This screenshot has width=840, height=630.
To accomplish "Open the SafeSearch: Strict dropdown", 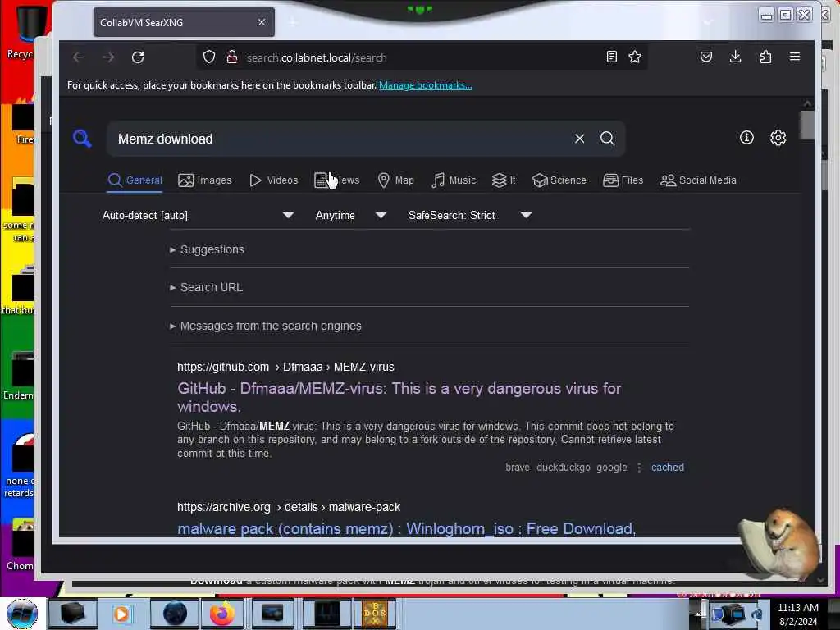I will click(470, 216).
